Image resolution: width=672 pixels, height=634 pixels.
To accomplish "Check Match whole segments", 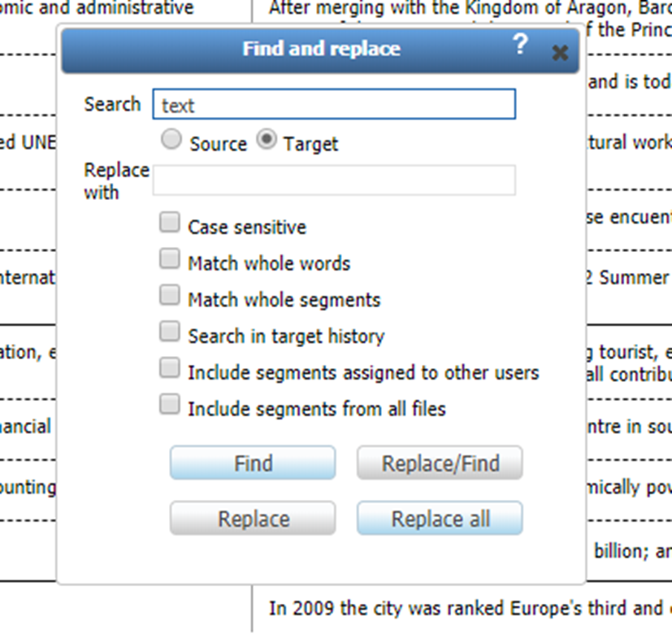I will [170, 294].
